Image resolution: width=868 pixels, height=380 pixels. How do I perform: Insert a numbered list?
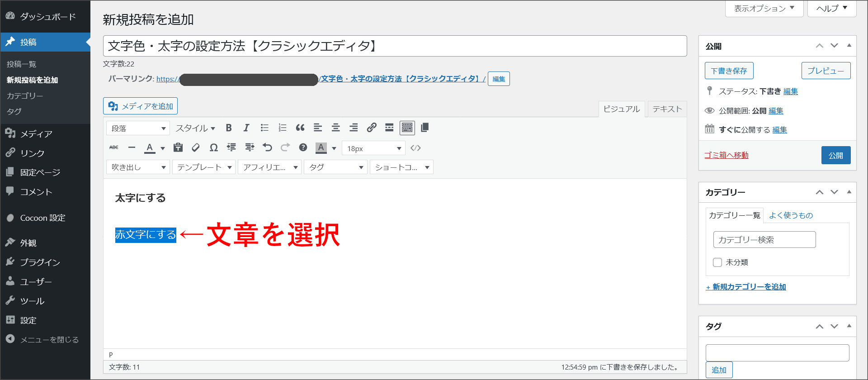[283, 128]
